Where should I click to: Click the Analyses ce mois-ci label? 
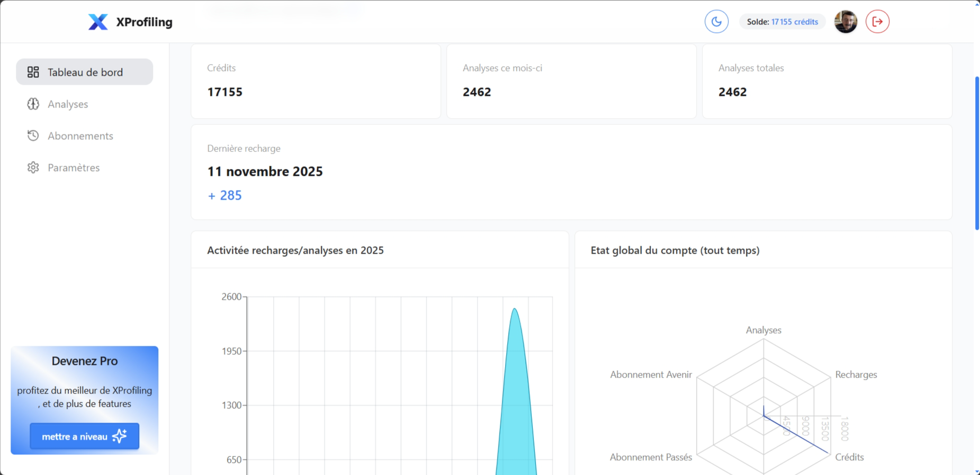[x=502, y=68]
